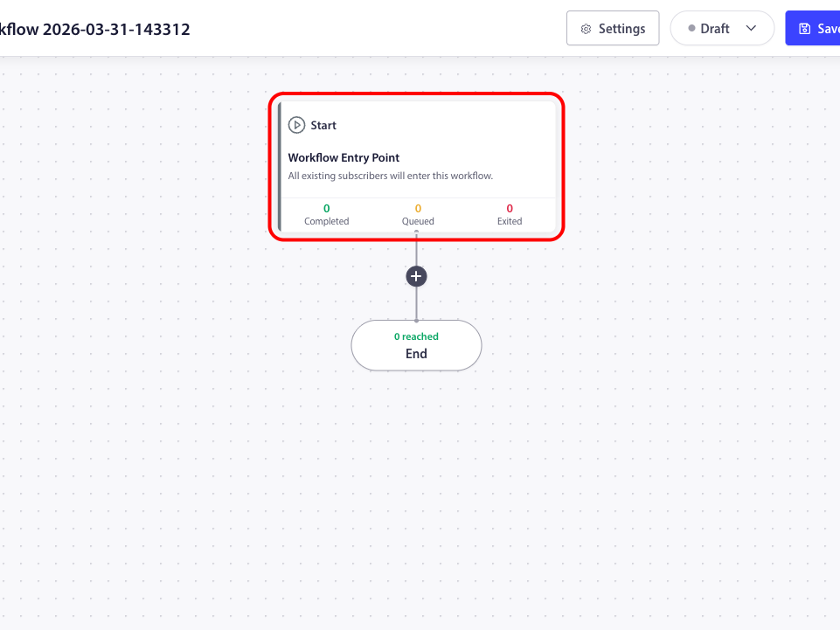Click the grey status dot beside Draft
840x630 pixels.
691,29
